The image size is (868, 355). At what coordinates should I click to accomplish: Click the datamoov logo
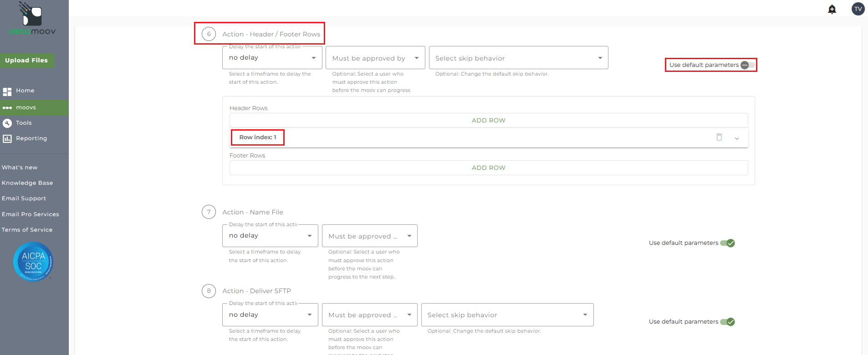[x=32, y=19]
